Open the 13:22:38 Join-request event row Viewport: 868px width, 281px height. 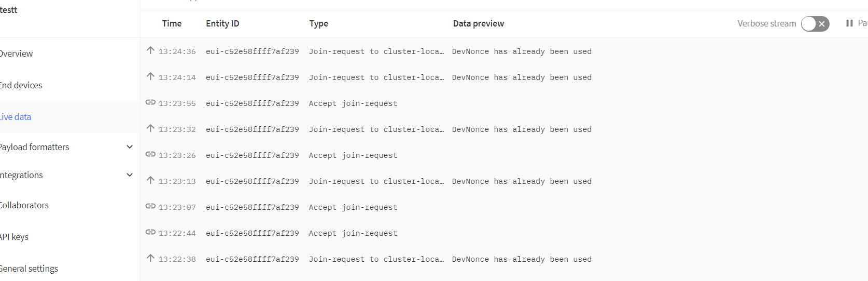point(504,259)
